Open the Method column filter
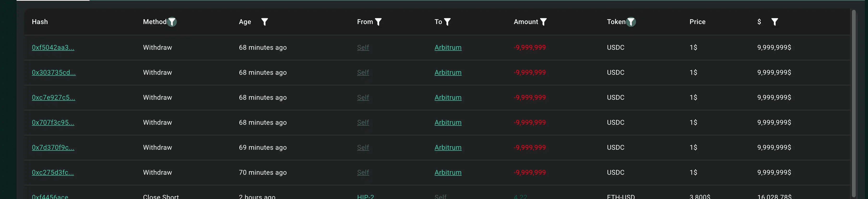The height and width of the screenshot is (199, 868). pos(172,22)
